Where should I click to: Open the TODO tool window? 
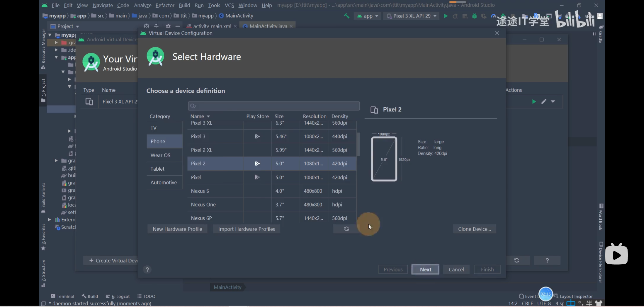point(146,296)
